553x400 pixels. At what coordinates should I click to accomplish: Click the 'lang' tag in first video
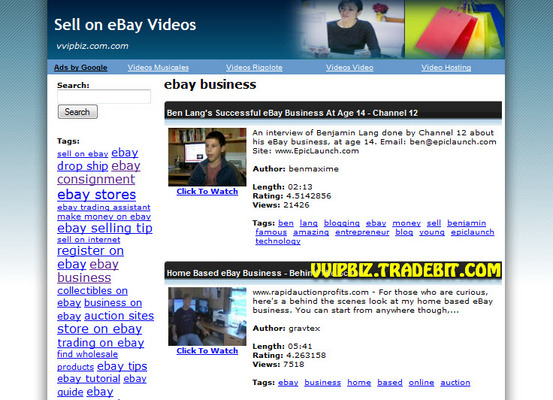point(309,223)
